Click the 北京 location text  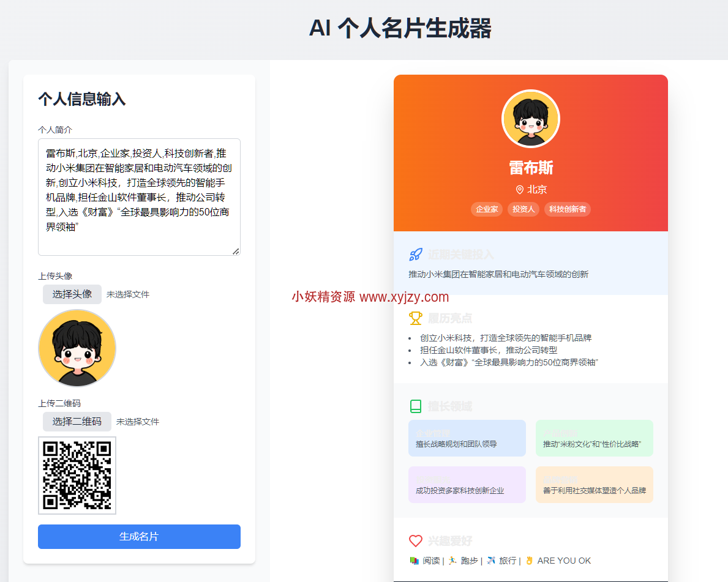[x=537, y=190]
